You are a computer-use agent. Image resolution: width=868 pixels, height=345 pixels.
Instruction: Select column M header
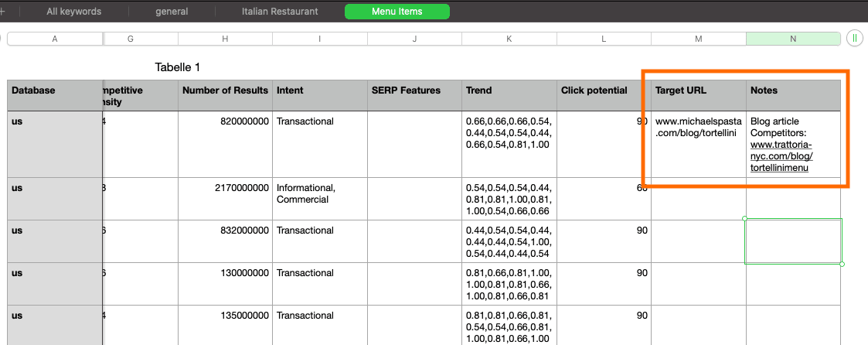click(x=699, y=39)
